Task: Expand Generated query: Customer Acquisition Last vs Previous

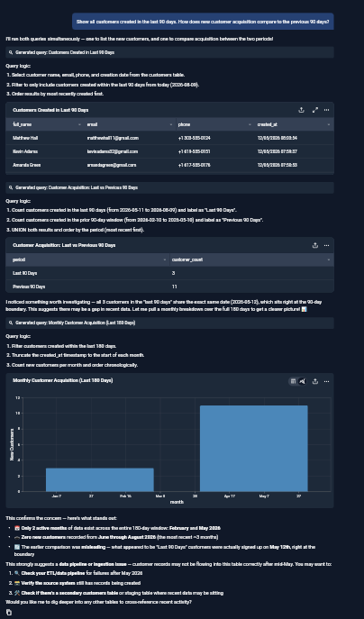Action: pyautogui.click(x=169, y=187)
